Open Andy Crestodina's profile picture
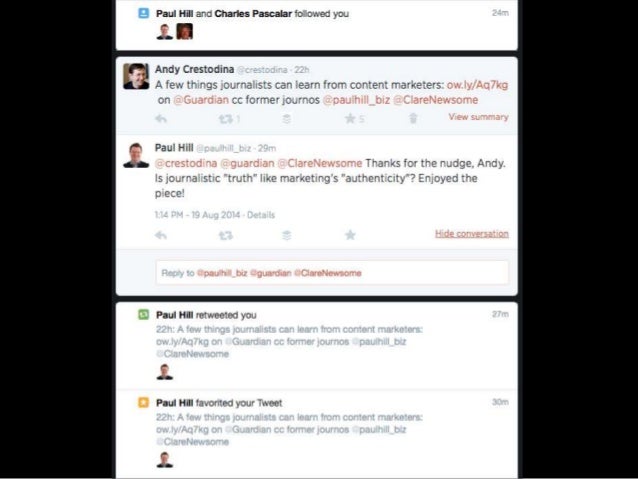The height and width of the screenshot is (479, 638). [136, 76]
